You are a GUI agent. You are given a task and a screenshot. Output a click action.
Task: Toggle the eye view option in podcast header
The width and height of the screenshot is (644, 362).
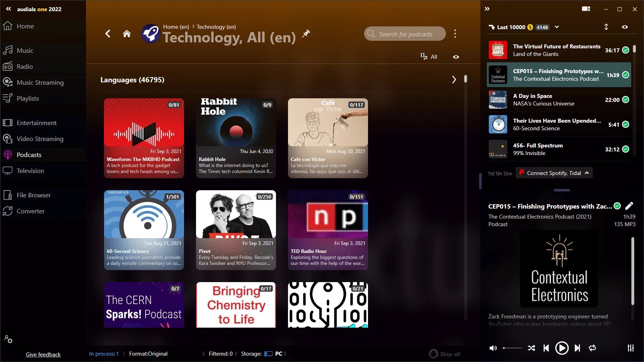[x=456, y=57]
